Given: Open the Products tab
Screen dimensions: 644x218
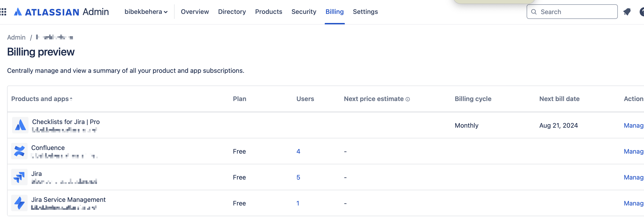Looking at the screenshot, I should [x=268, y=12].
